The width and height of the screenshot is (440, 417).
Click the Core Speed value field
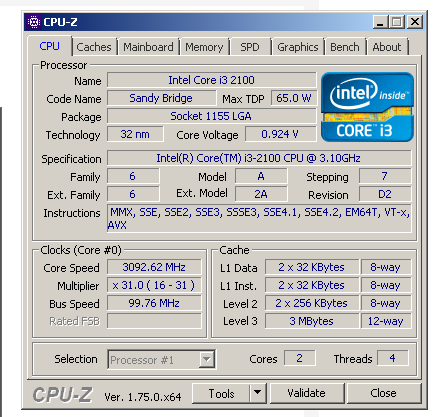tap(154, 267)
